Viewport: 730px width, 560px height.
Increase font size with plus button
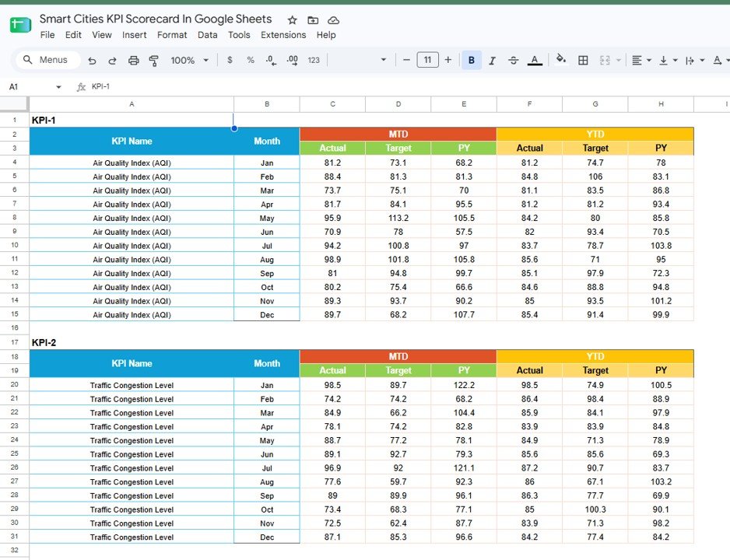pos(447,60)
